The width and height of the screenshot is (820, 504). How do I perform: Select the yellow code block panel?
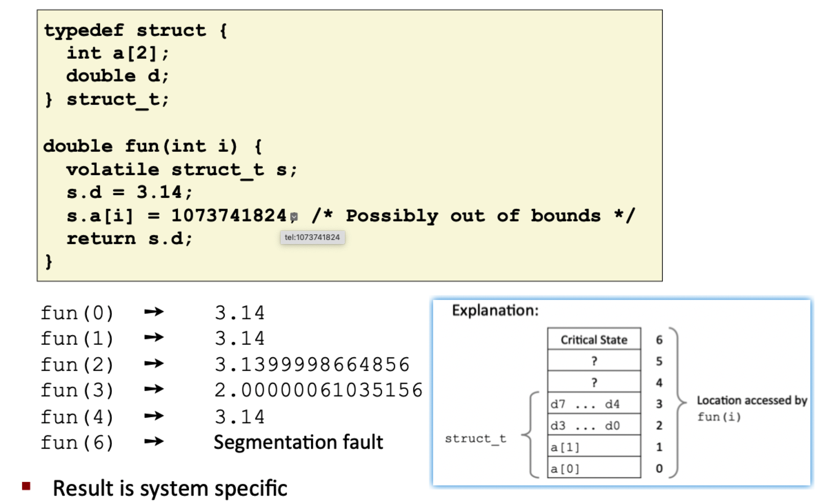pyautogui.click(x=348, y=145)
